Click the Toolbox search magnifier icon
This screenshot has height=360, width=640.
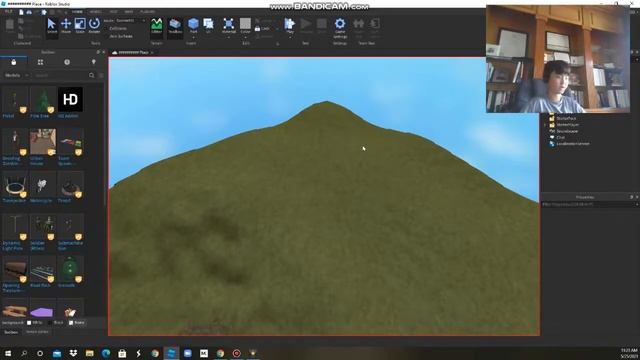click(x=91, y=75)
